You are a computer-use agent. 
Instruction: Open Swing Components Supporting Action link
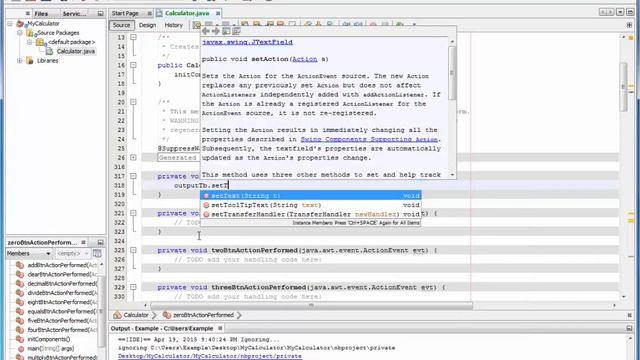(x=369, y=140)
